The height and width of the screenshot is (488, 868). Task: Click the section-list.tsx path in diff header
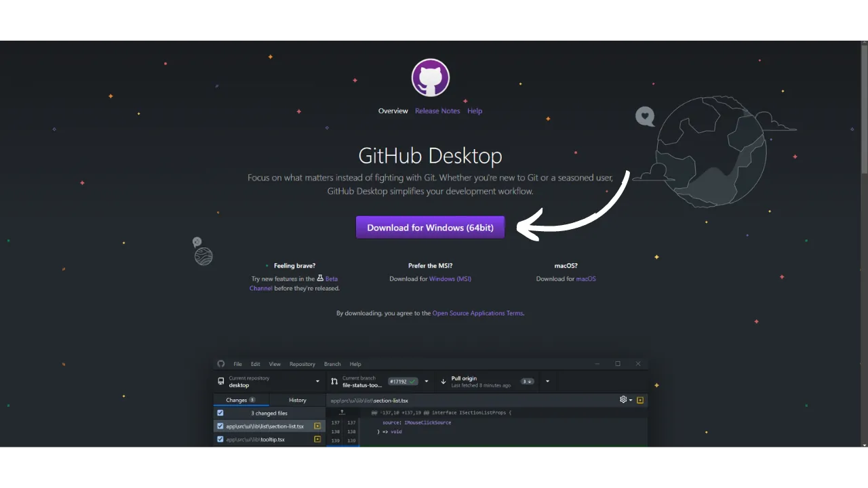coord(370,401)
